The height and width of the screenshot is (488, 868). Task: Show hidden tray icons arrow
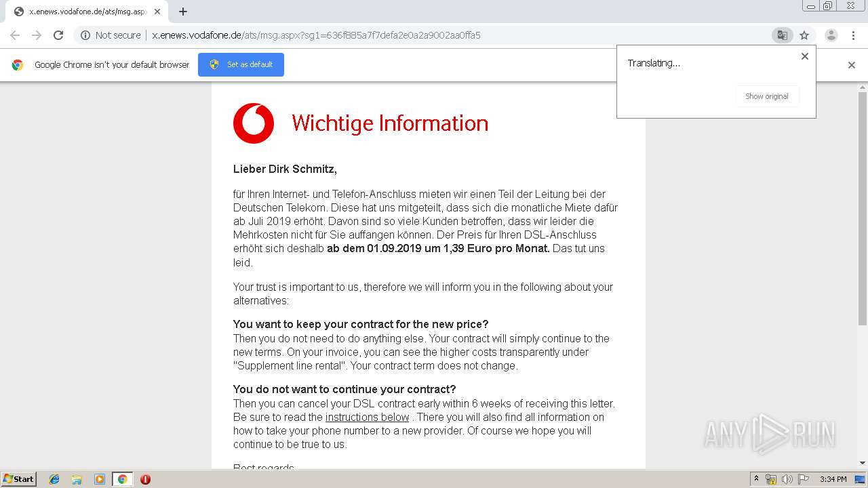click(x=756, y=479)
